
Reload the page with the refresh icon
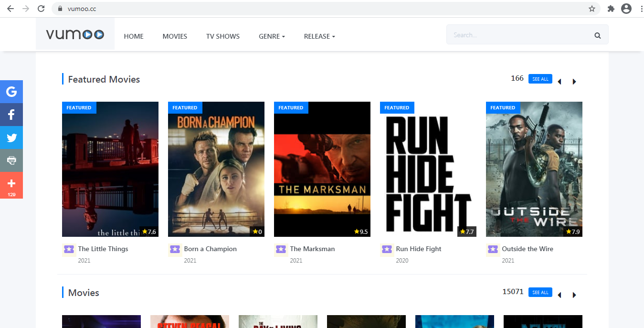click(x=41, y=9)
